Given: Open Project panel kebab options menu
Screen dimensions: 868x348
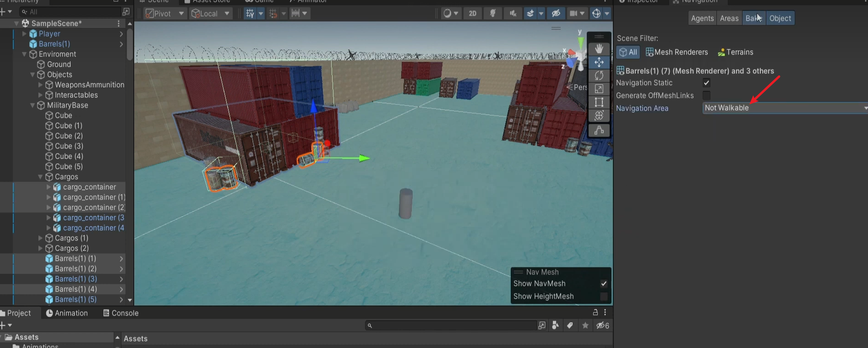Looking at the screenshot, I should [x=605, y=312].
